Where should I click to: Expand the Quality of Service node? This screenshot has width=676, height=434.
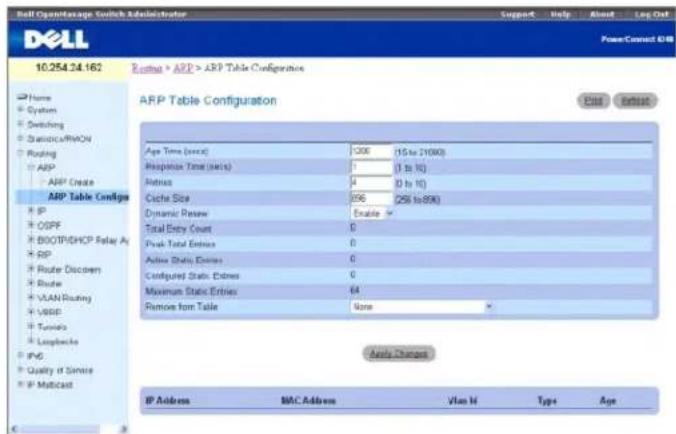coord(20,370)
